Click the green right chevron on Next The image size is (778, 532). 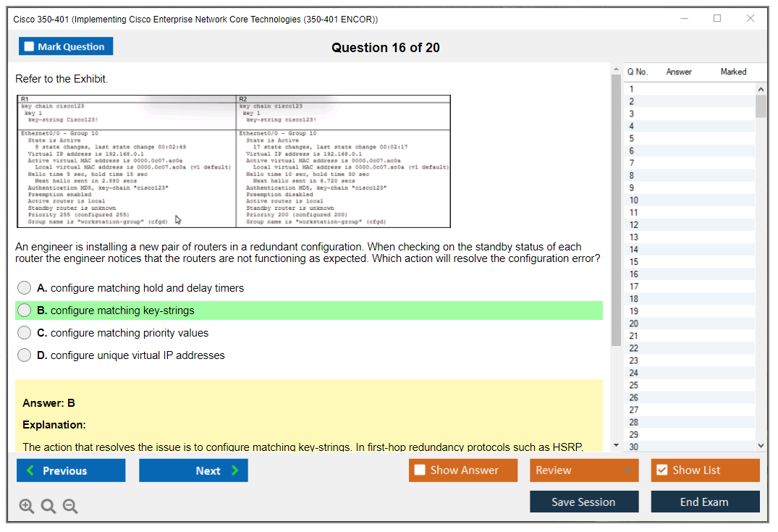[x=235, y=470]
